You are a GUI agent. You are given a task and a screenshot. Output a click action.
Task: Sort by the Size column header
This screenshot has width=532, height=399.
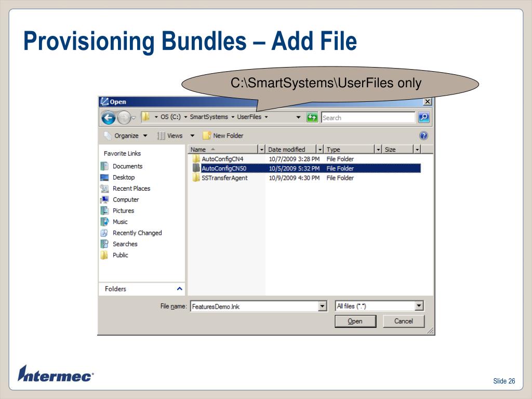click(x=397, y=149)
